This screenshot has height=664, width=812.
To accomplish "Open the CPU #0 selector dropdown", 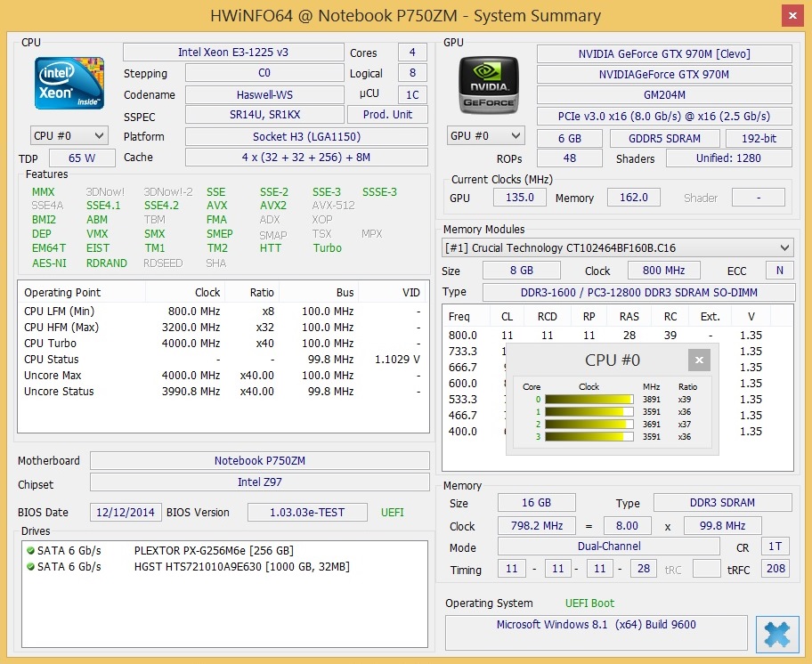I will click(x=69, y=136).
